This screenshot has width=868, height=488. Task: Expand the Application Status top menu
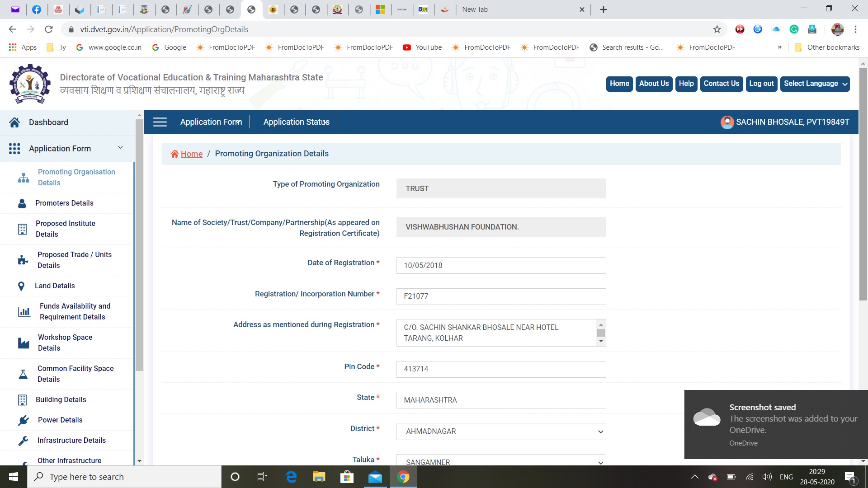[297, 122]
